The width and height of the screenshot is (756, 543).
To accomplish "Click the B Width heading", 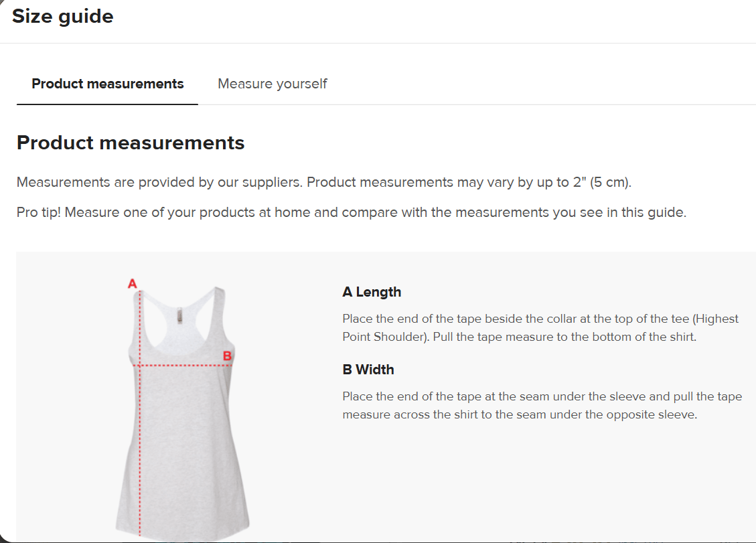I will click(368, 369).
